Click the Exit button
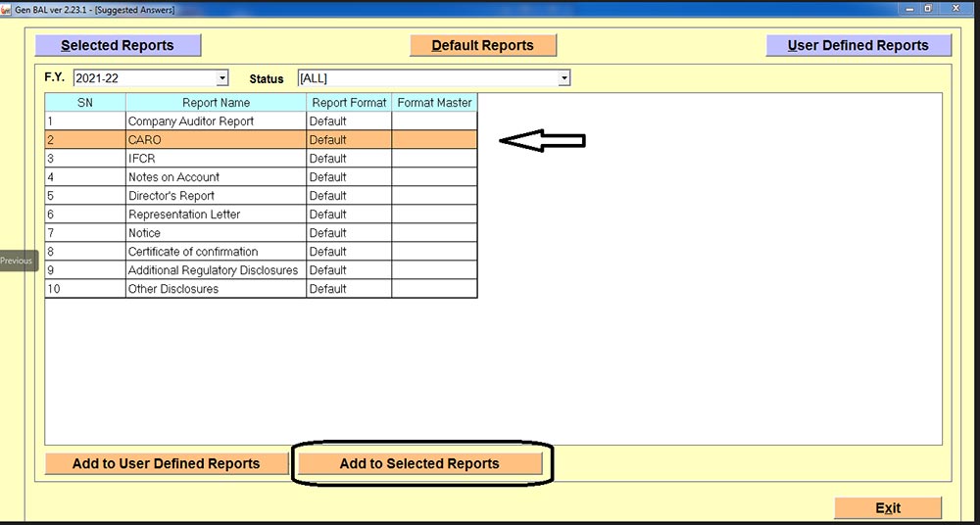The height and width of the screenshot is (525, 980). pyautogui.click(x=888, y=508)
